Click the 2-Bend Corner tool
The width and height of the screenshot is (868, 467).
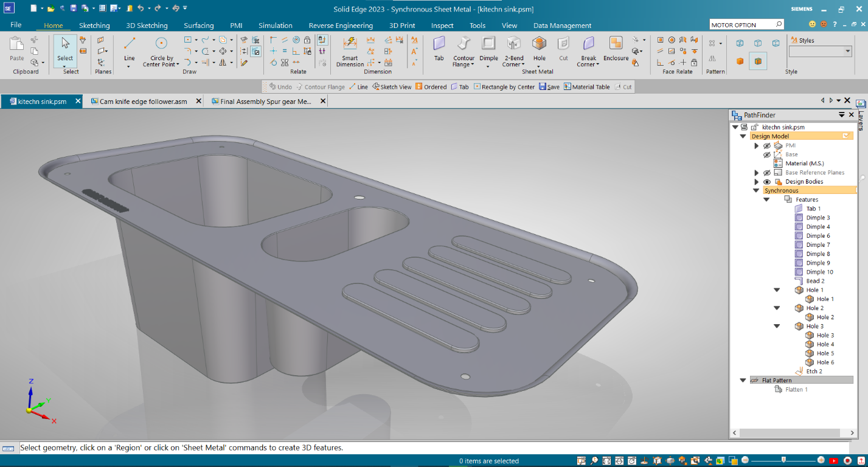tap(513, 47)
